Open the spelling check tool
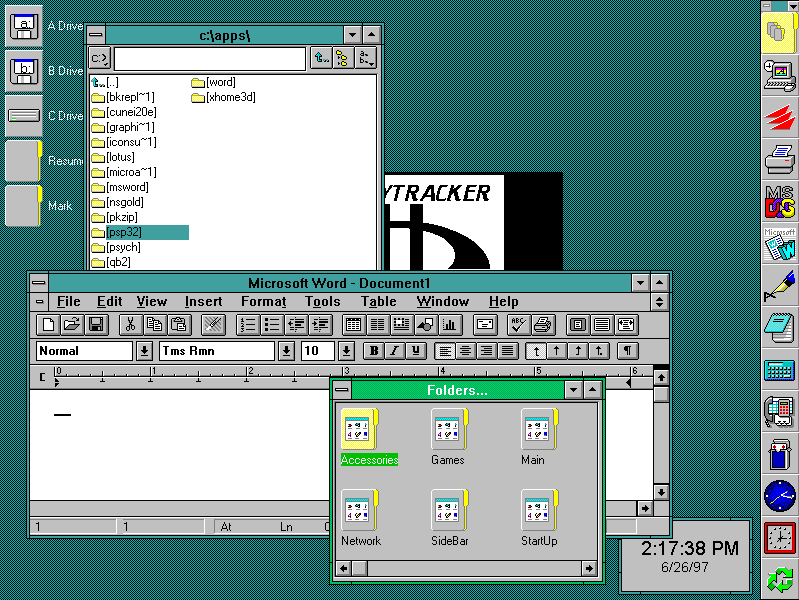Image resolution: width=799 pixels, height=600 pixels. (x=518, y=324)
